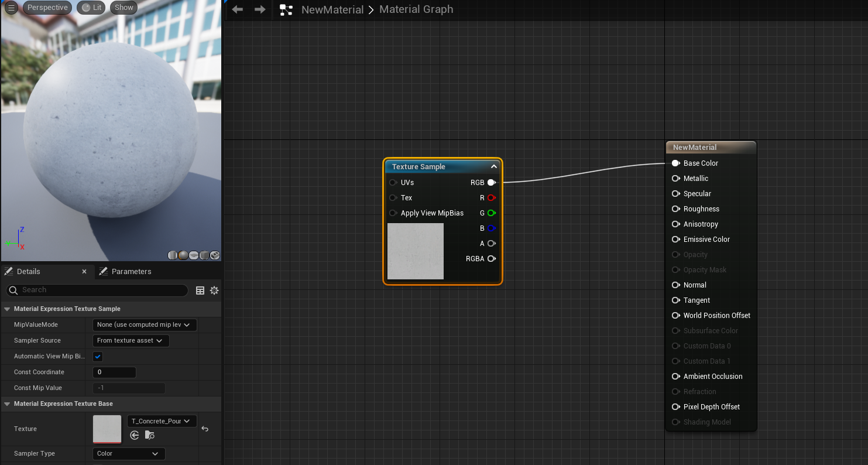Click the Details panel settings gear icon
Screen dimensions: 868x465
[x=214, y=290]
